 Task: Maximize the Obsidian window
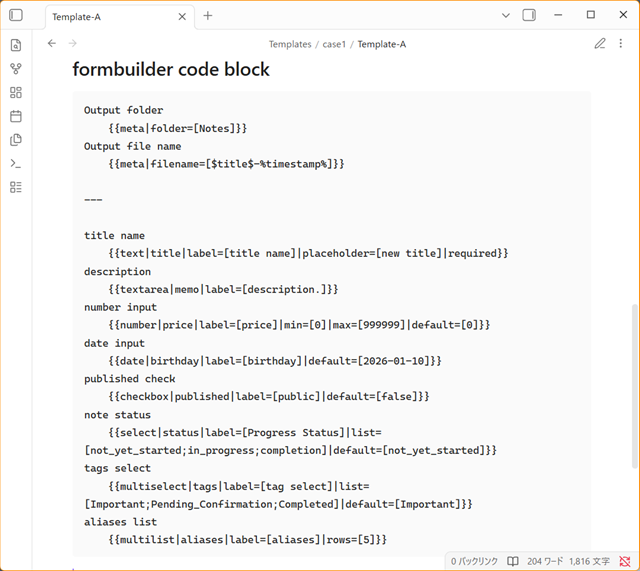click(591, 15)
